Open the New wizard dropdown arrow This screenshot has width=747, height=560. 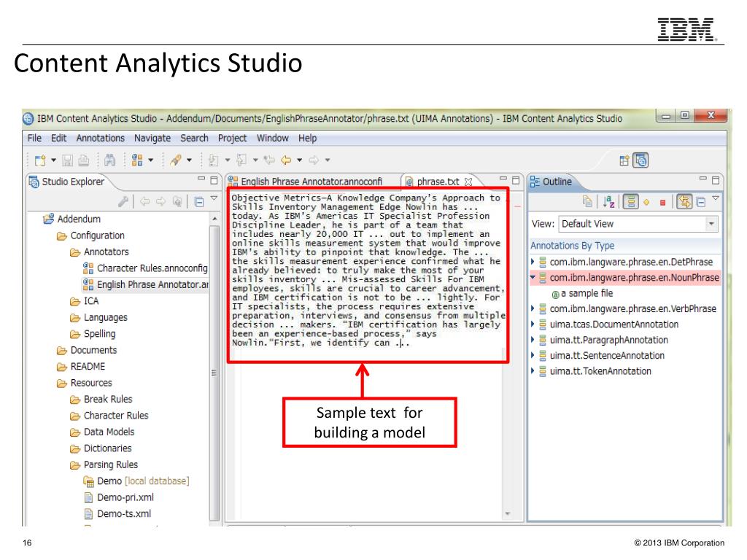[53, 160]
